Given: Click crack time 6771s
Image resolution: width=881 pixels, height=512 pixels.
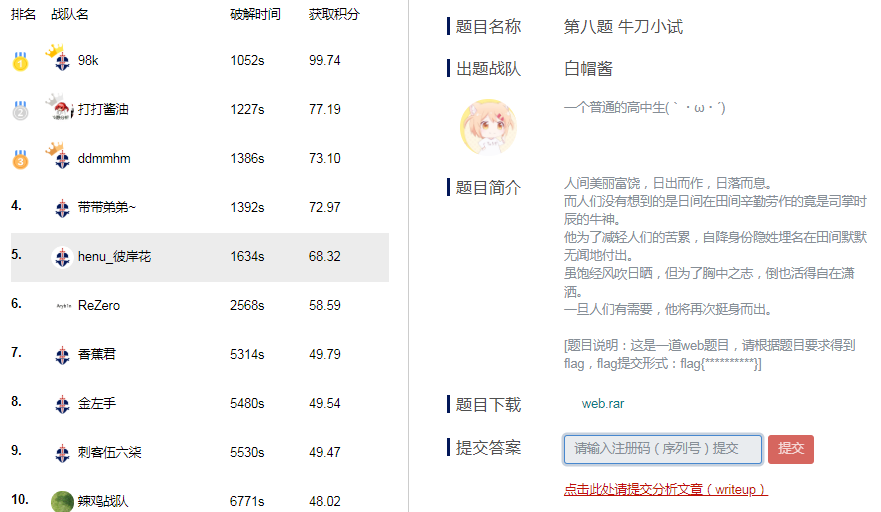Looking at the screenshot, I should point(247,501).
